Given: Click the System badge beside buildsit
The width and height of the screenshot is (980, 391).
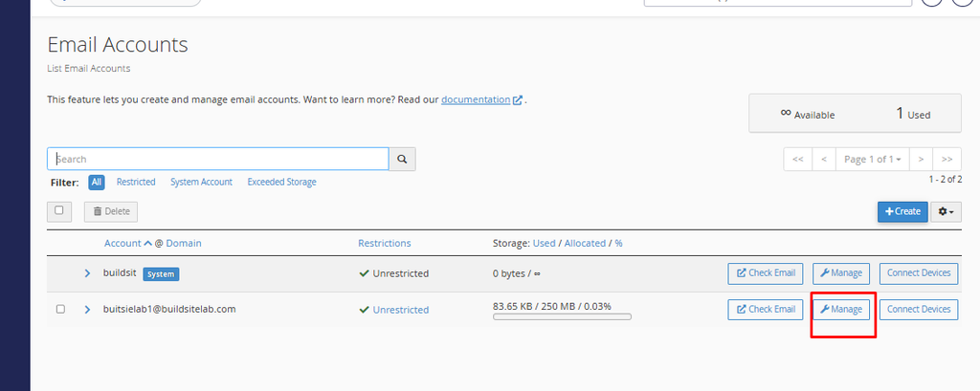Looking at the screenshot, I should coord(161,273).
